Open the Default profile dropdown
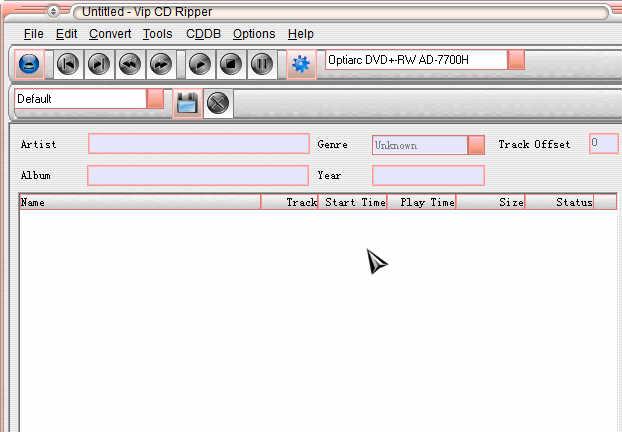Image resolution: width=622 pixels, height=432 pixels. coord(156,99)
